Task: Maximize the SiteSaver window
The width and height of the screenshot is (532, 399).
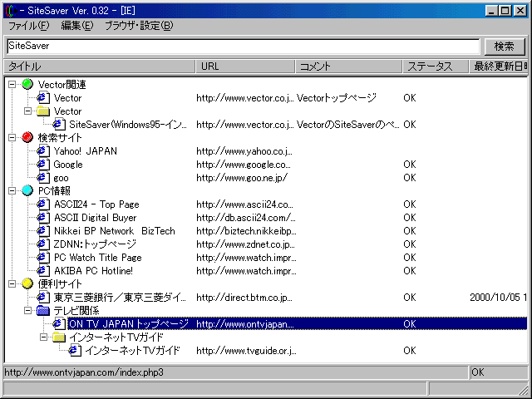Action: (x=505, y=11)
